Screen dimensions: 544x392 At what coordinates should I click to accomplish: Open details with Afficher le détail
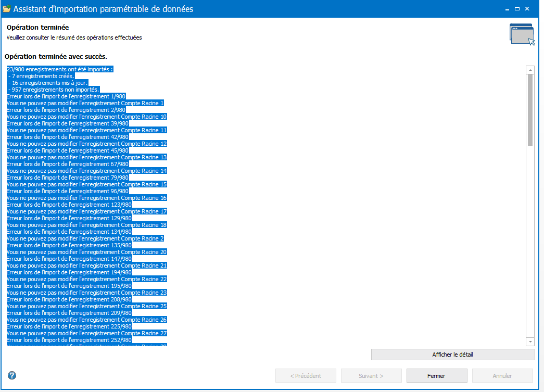click(x=453, y=355)
